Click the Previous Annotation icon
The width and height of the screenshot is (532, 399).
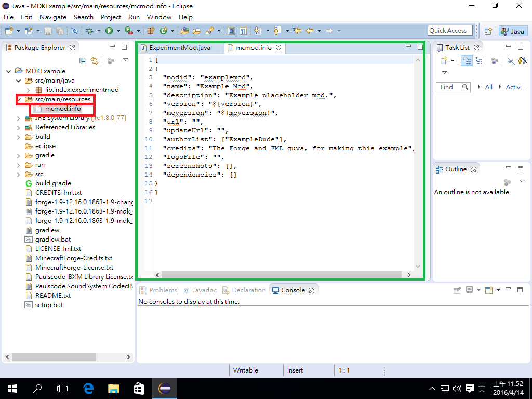277,31
